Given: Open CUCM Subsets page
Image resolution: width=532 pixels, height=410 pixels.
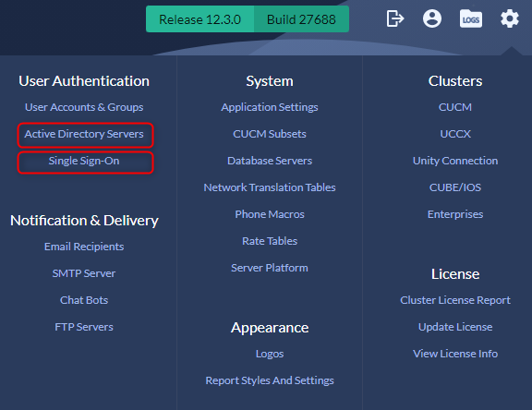Looking at the screenshot, I should click(270, 134).
